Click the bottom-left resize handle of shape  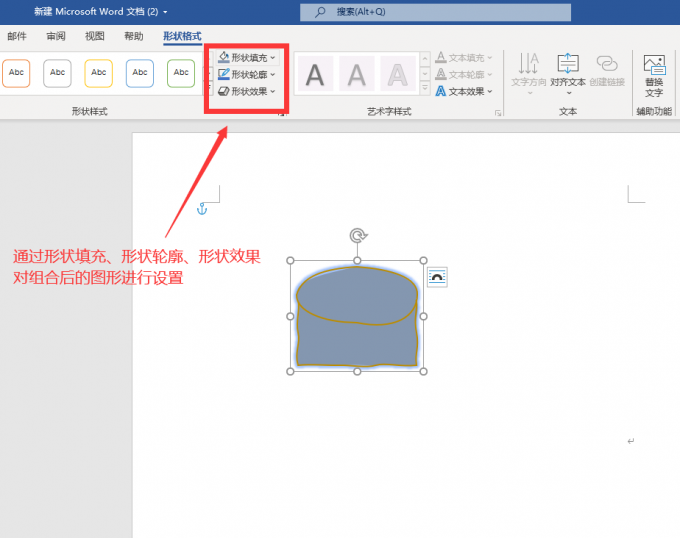tap(291, 372)
